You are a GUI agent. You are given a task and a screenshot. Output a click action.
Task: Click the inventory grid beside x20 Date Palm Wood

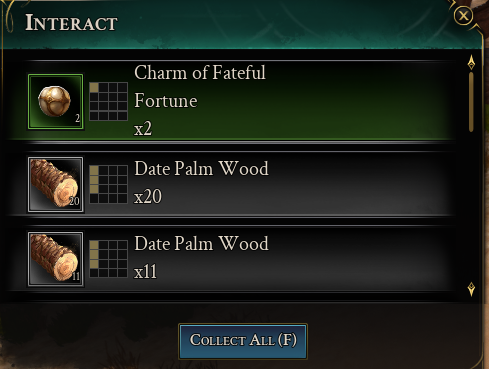click(109, 184)
